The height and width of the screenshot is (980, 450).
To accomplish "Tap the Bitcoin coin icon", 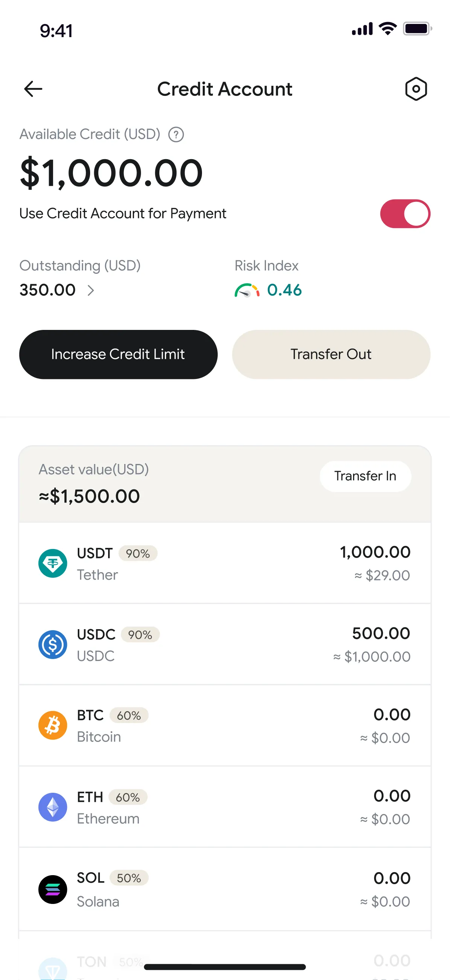I will pyautogui.click(x=53, y=725).
